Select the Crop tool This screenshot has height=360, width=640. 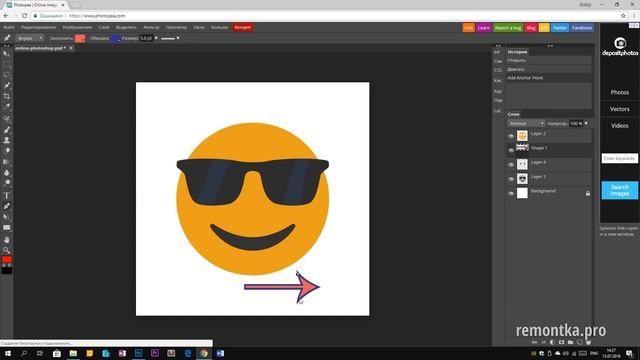pos(7,96)
